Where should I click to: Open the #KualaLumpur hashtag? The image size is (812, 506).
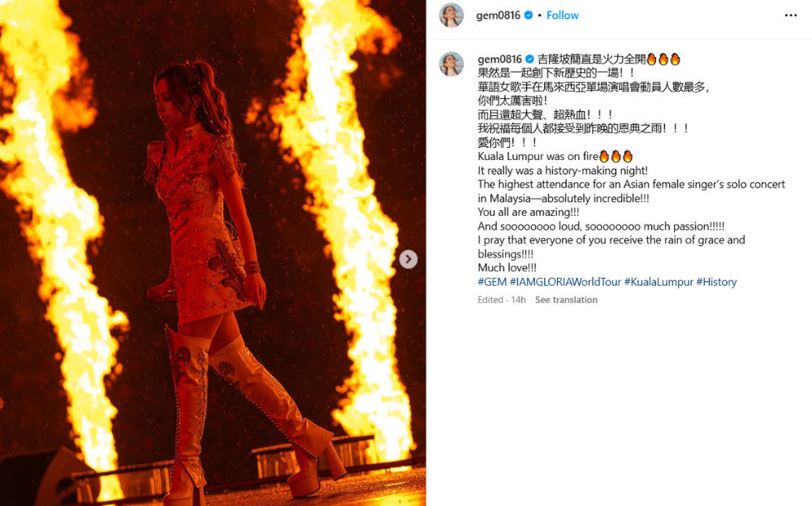coord(659,282)
